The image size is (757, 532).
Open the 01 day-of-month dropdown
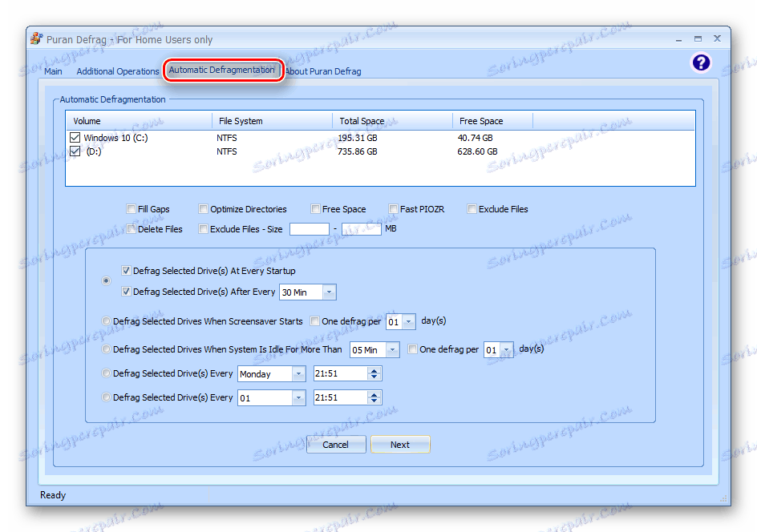click(299, 398)
